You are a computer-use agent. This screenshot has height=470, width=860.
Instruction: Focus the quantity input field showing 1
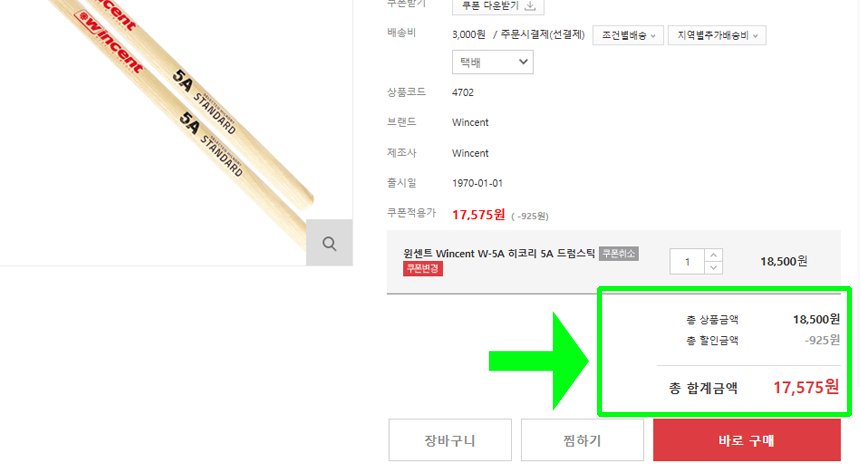coord(687,262)
